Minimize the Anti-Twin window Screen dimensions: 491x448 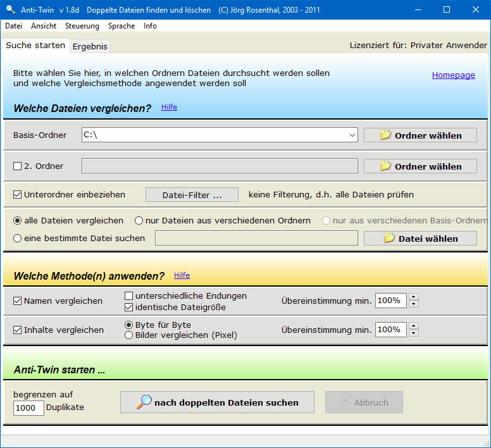tap(418, 9)
